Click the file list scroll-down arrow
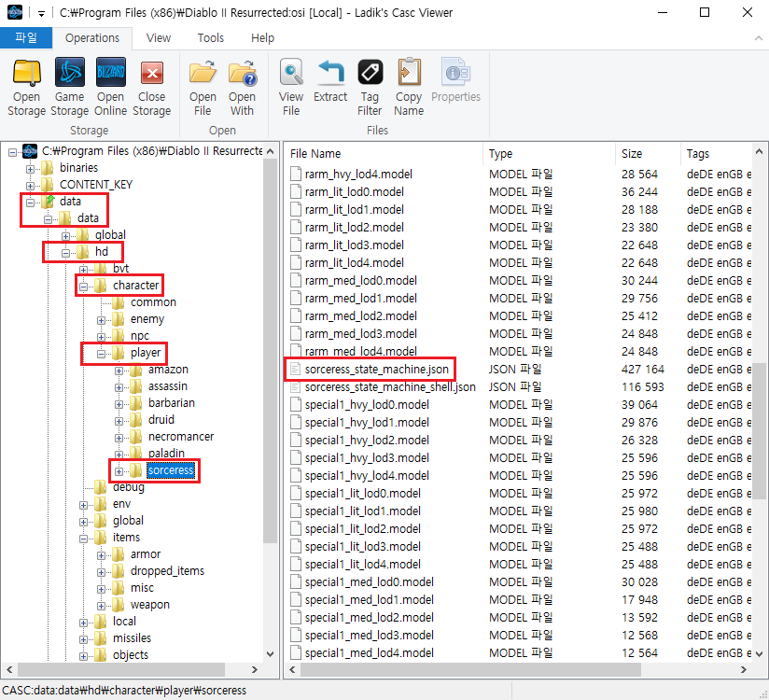The height and width of the screenshot is (700, 769). tap(759, 653)
